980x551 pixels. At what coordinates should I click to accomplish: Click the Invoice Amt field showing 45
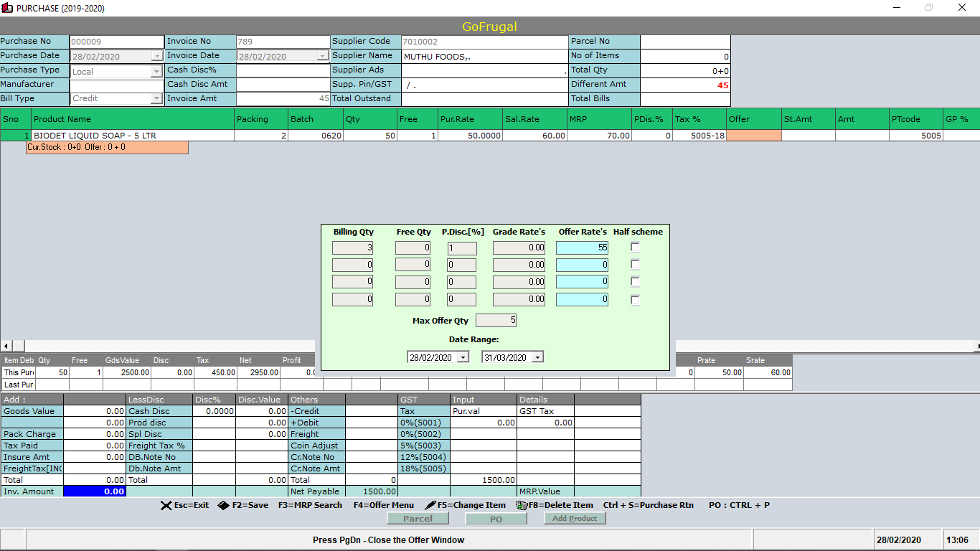283,99
